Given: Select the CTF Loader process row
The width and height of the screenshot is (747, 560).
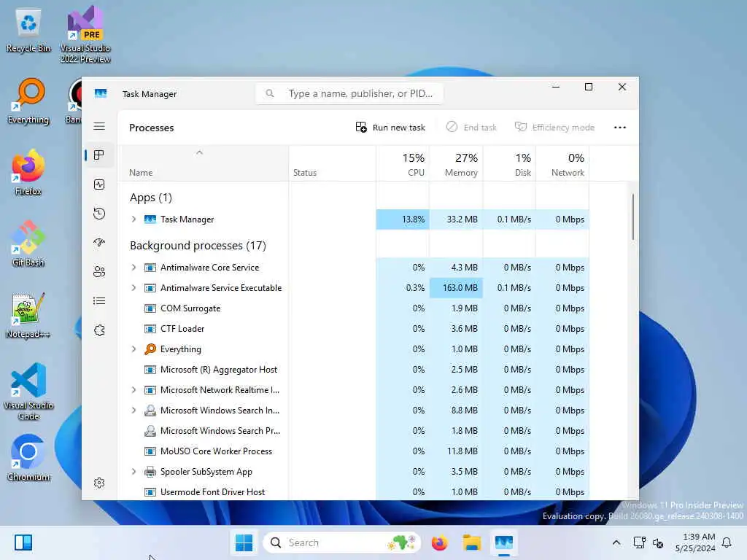Looking at the screenshot, I should pyautogui.click(x=354, y=329).
